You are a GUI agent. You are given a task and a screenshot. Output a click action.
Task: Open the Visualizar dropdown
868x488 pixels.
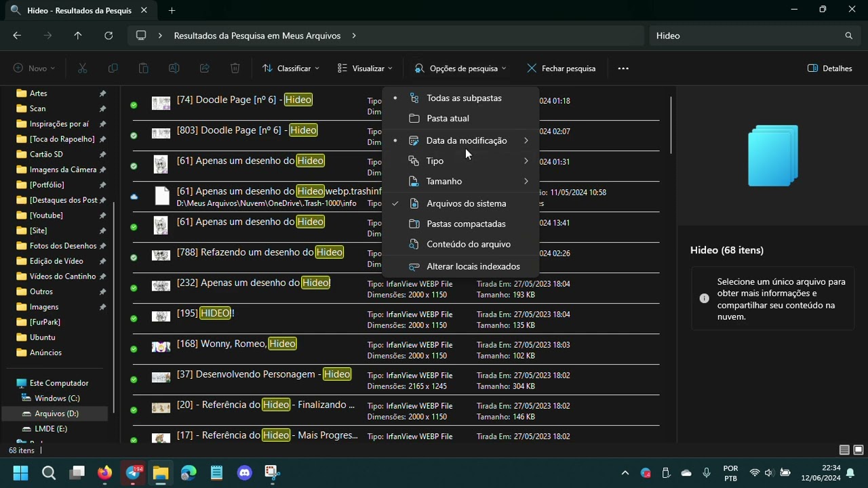click(x=365, y=68)
